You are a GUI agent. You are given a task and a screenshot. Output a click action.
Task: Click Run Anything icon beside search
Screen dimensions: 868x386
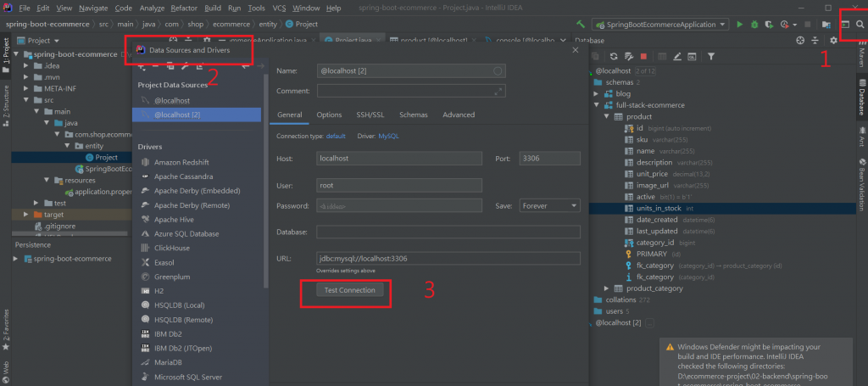845,25
